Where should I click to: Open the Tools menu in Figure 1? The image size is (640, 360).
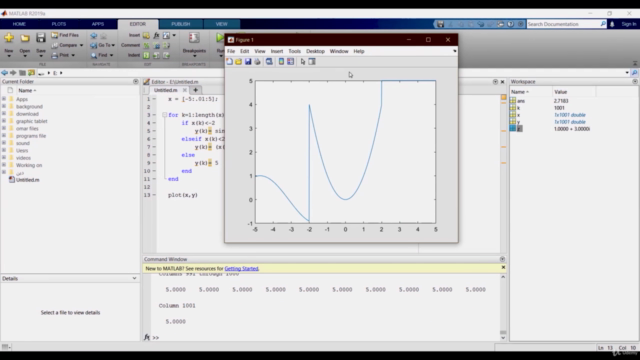(x=294, y=51)
